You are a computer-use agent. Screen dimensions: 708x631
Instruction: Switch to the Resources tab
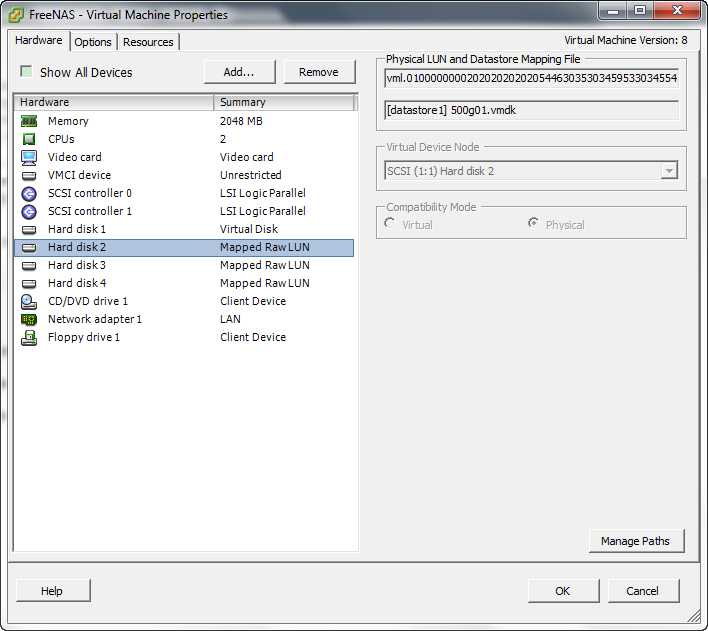[148, 42]
